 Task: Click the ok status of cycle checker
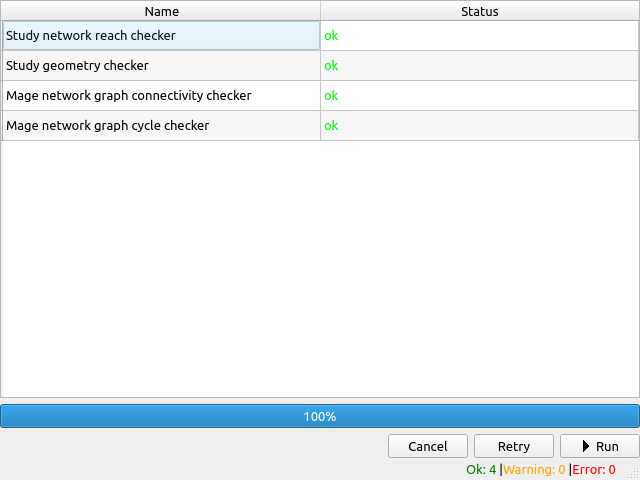click(x=331, y=126)
